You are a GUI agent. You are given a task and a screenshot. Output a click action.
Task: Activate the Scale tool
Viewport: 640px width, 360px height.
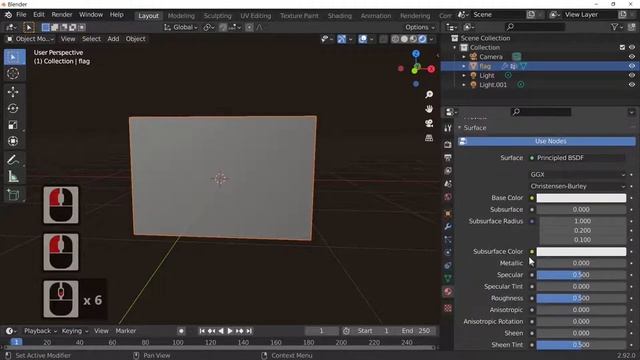pos(13,125)
